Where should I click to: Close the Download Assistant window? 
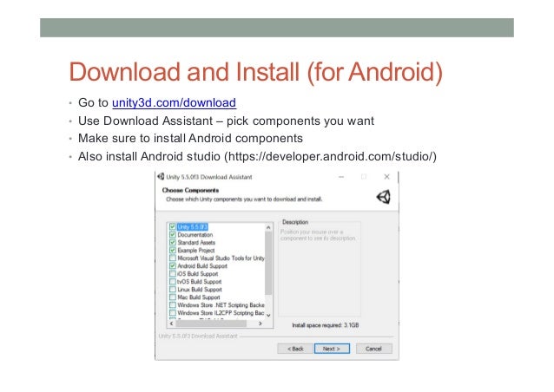[386, 176]
